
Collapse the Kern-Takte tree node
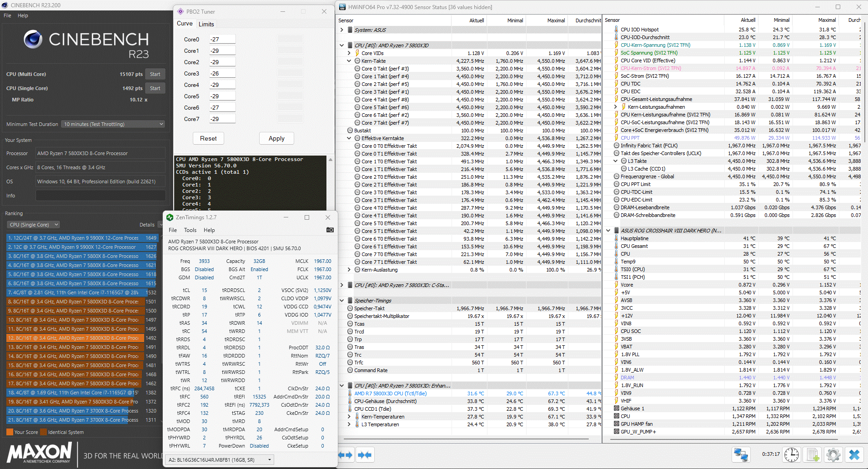(349, 61)
